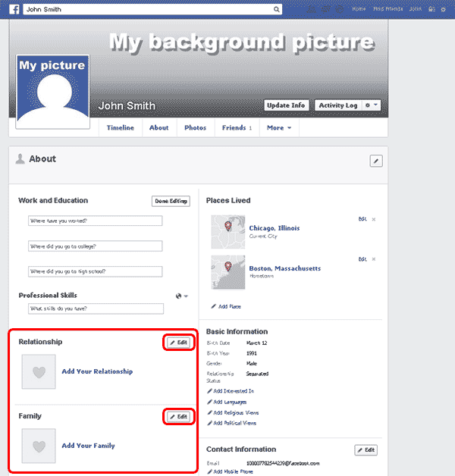
Task: Click the Facebook logo icon
Action: [14, 9]
